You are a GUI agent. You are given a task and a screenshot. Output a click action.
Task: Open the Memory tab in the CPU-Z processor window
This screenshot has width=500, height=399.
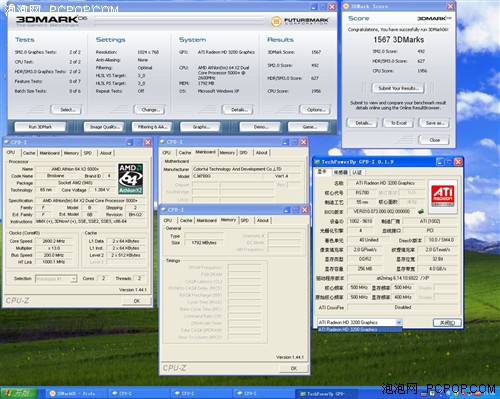point(71,153)
